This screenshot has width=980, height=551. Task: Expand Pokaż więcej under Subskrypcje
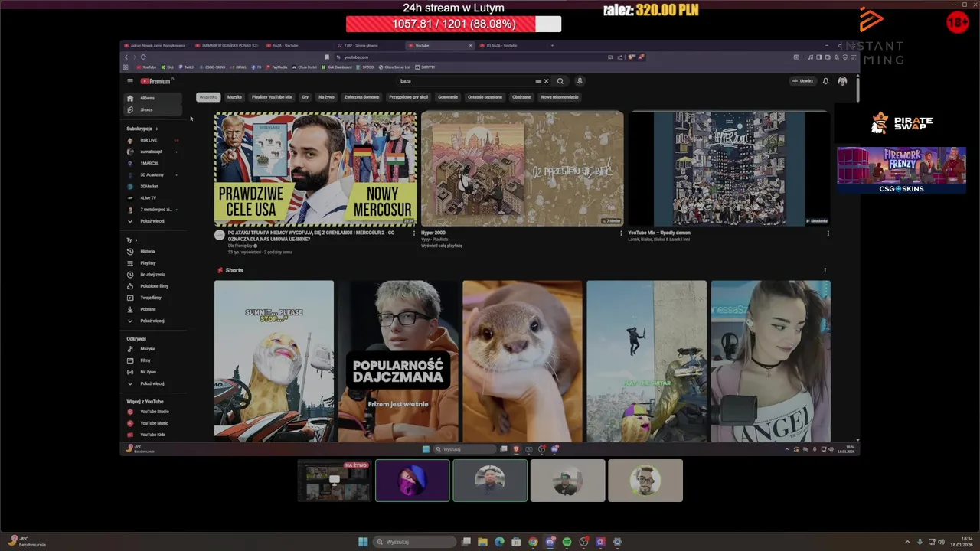tap(153, 221)
